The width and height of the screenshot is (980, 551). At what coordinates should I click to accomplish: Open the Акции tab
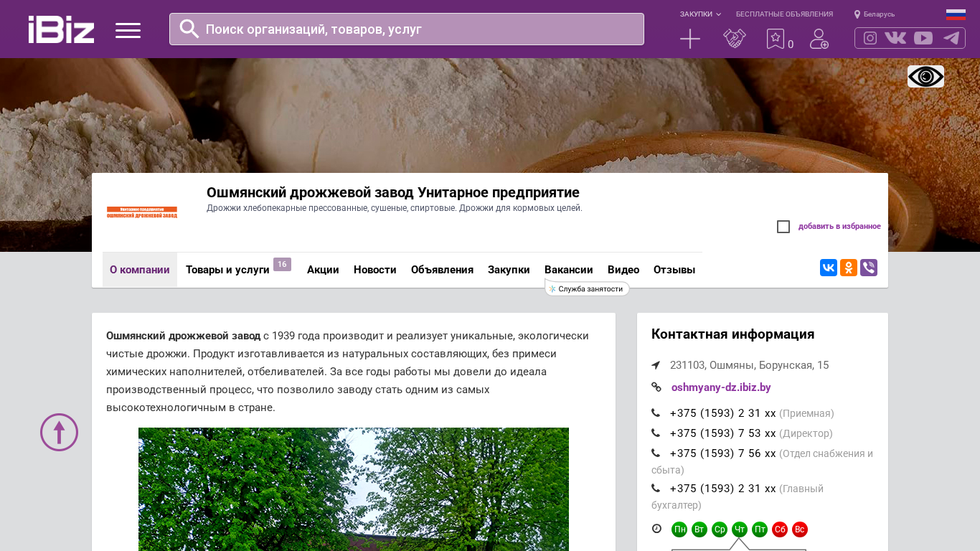pyautogui.click(x=323, y=270)
